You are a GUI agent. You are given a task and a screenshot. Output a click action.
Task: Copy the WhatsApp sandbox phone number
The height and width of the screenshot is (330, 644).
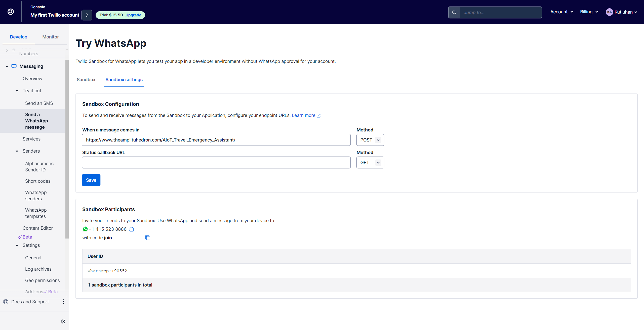click(131, 229)
